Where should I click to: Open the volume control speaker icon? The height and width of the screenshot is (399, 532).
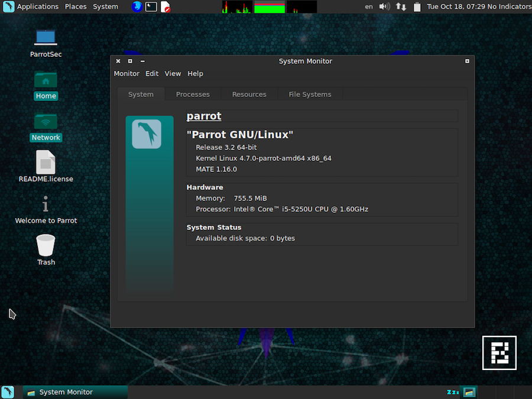coord(384,7)
